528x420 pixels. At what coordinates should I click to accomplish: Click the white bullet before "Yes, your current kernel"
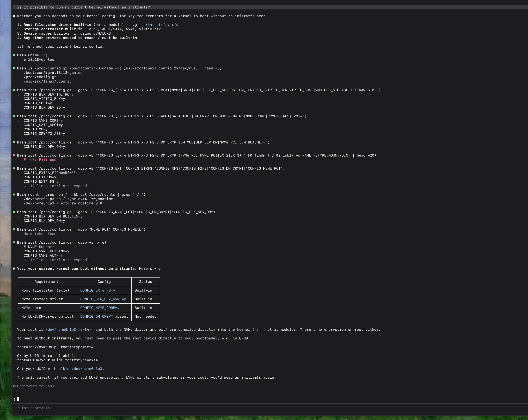(14, 268)
